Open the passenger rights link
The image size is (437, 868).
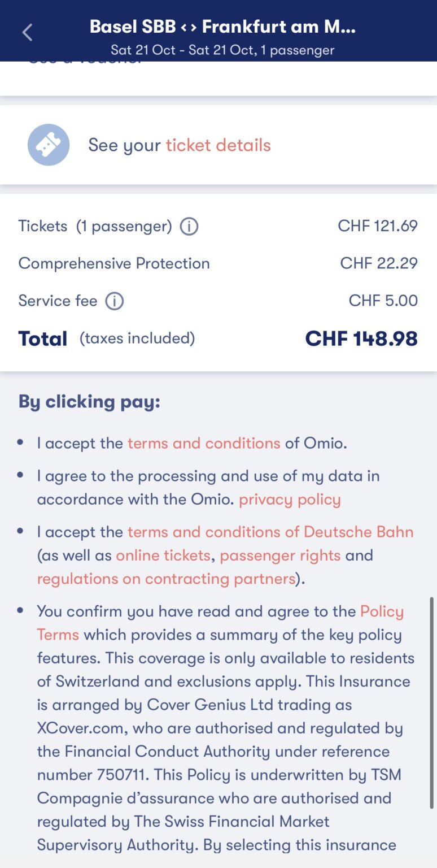pos(280,555)
